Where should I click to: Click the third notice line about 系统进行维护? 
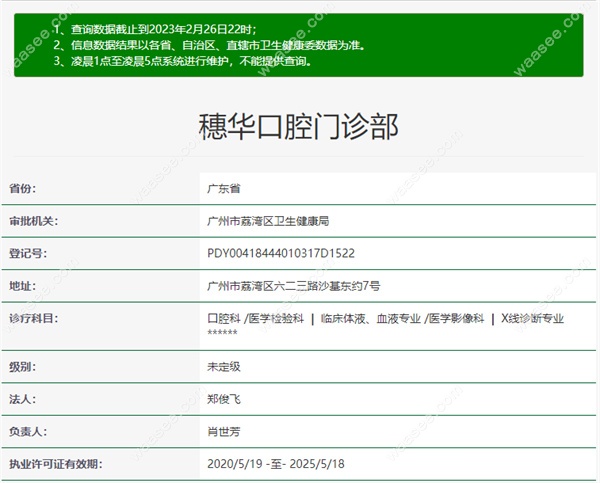tap(181, 61)
